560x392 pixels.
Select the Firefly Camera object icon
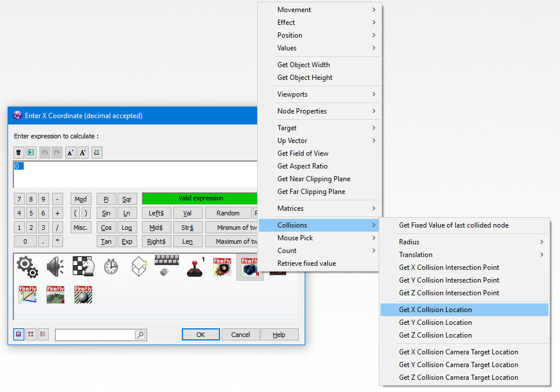pos(250,266)
